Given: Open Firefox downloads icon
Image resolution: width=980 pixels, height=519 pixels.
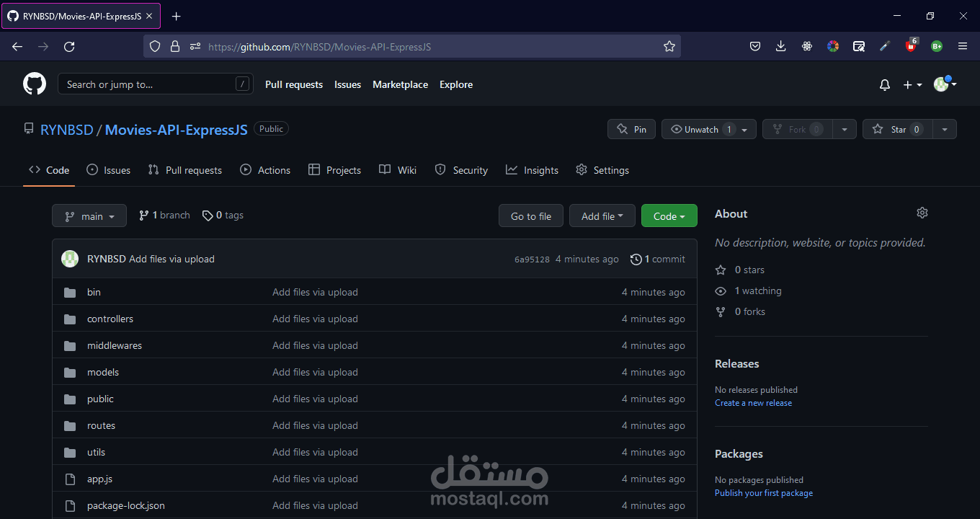Looking at the screenshot, I should tap(780, 45).
